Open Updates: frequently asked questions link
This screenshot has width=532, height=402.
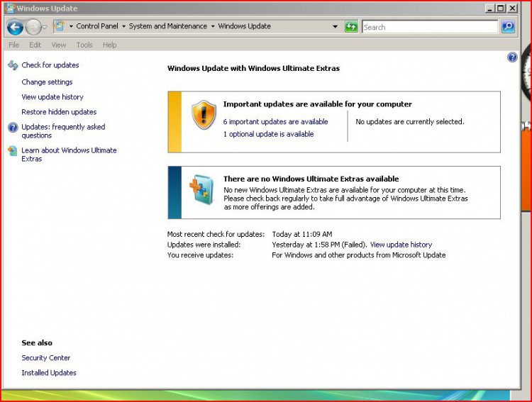coord(63,131)
